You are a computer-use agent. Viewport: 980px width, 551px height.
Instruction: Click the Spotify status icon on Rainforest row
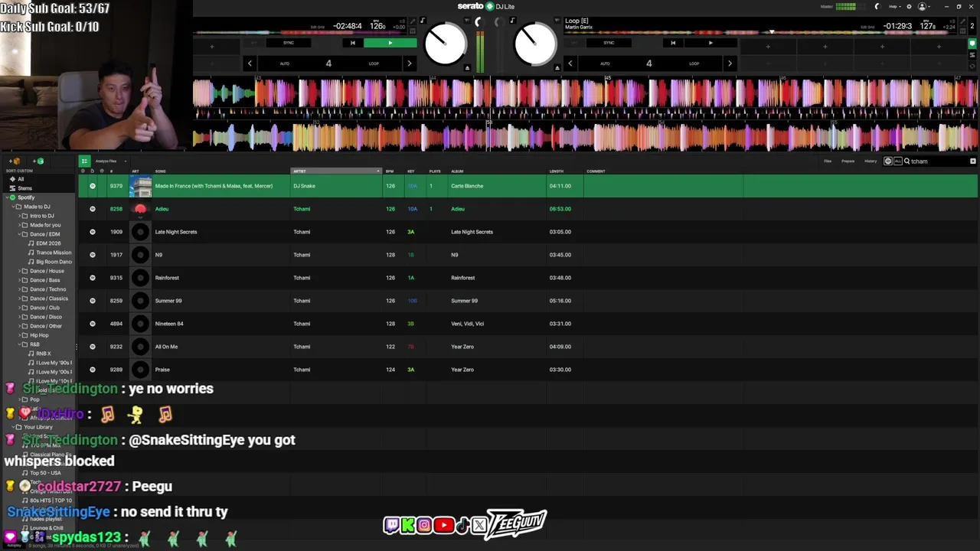(x=93, y=278)
